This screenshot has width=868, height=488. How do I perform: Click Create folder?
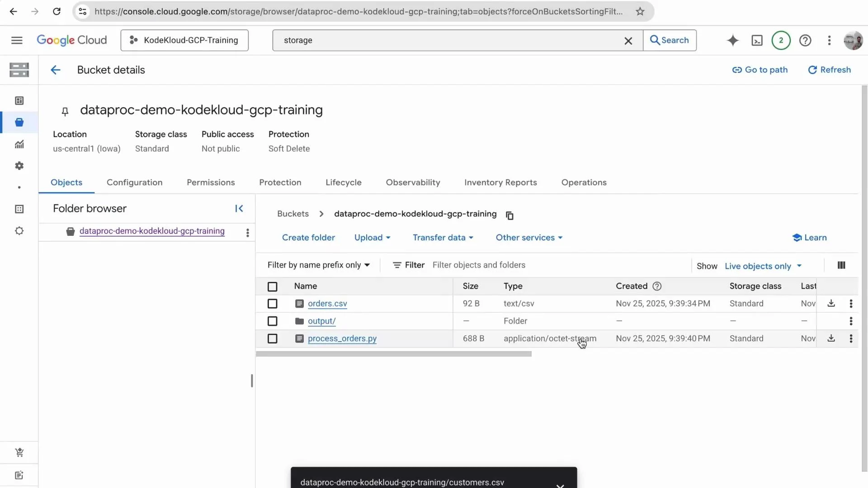(x=308, y=238)
